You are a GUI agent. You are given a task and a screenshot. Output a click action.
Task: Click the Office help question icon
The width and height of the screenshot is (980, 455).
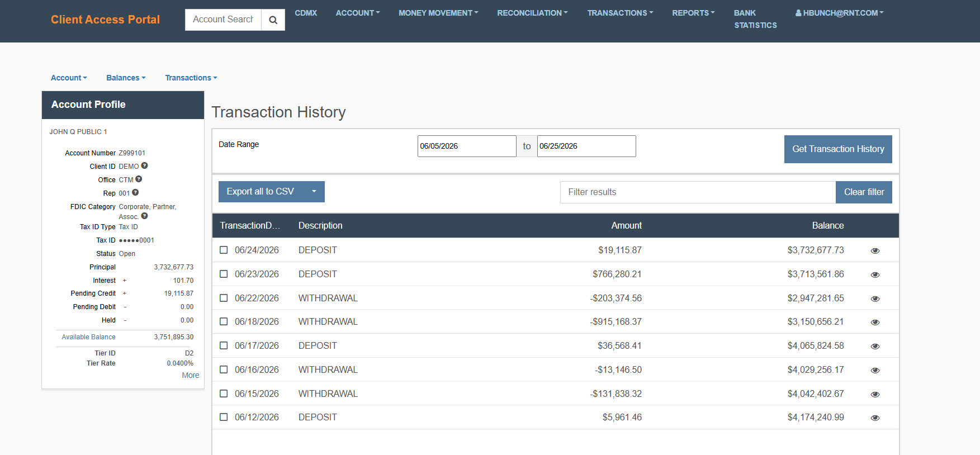(x=139, y=179)
